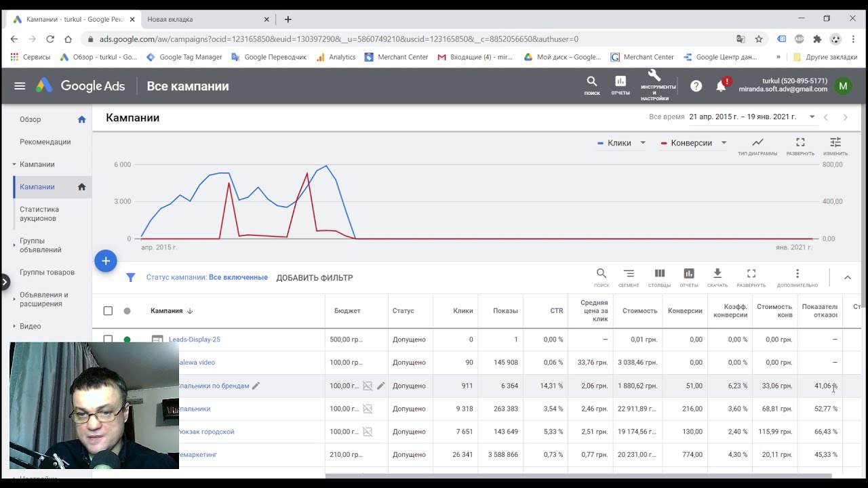Sort by Клики column header
Screen dimensions: 868x488
(463, 310)
